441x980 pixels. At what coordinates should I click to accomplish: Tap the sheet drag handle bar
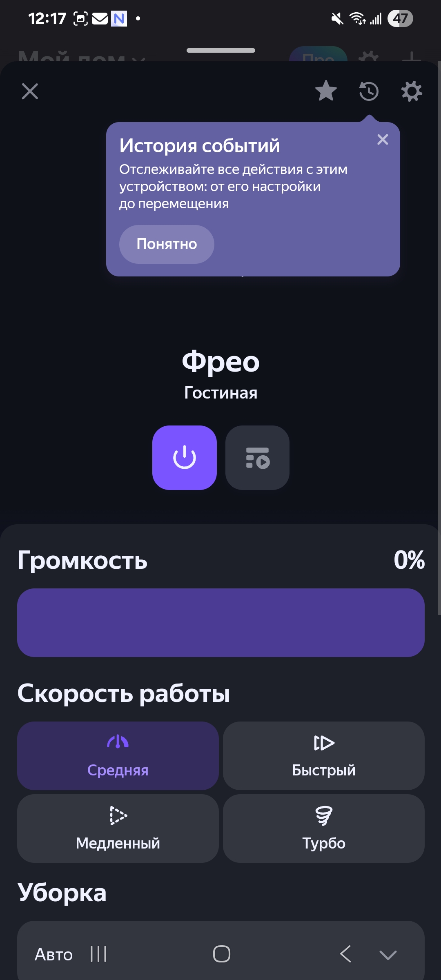point(221,51)
